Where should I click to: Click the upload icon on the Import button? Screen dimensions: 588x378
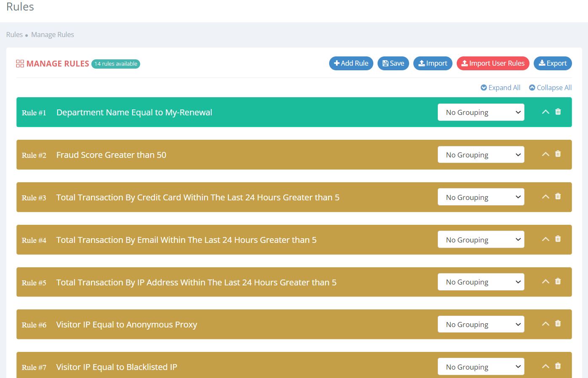pos(422,63)
